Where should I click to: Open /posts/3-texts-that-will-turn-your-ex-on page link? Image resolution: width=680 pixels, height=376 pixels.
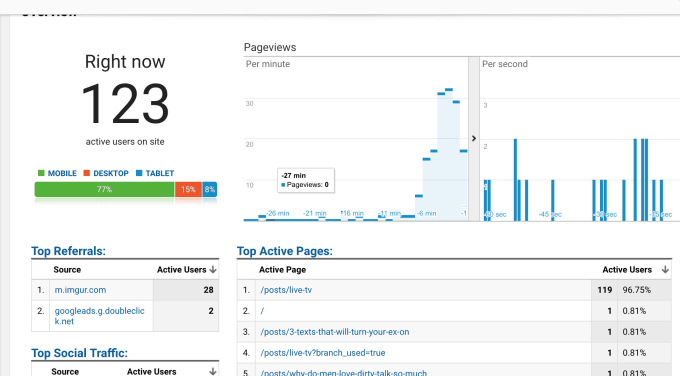[x=335, y=332]
